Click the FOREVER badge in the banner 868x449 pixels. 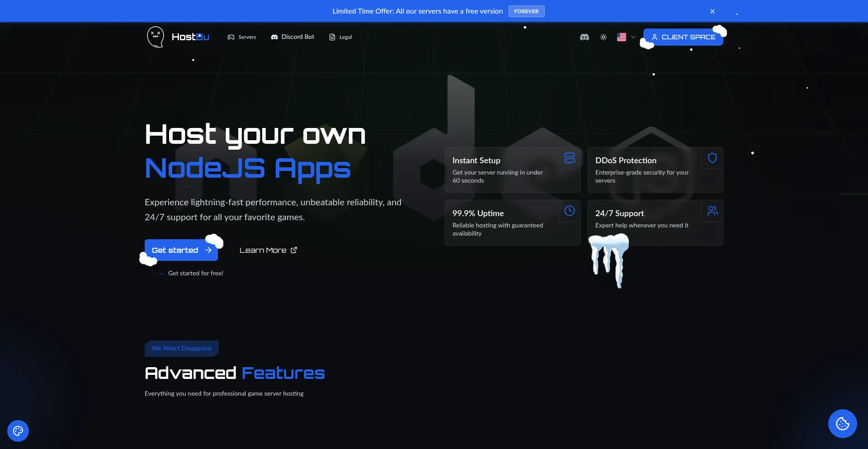pos(526,11)
